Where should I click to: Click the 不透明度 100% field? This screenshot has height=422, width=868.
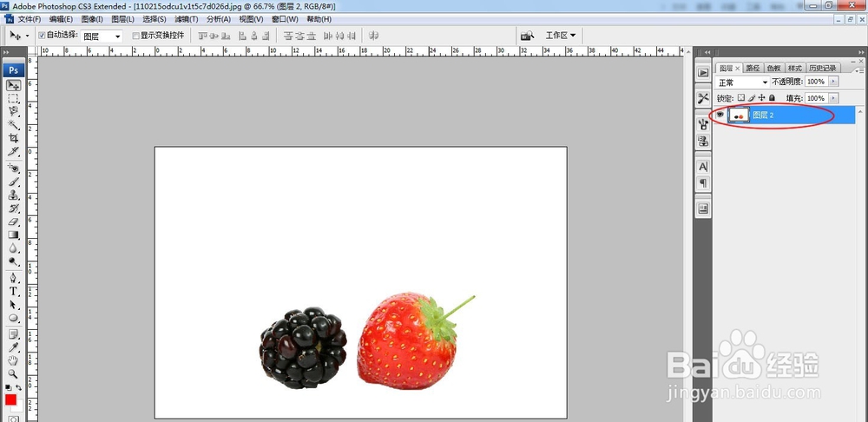816,82
